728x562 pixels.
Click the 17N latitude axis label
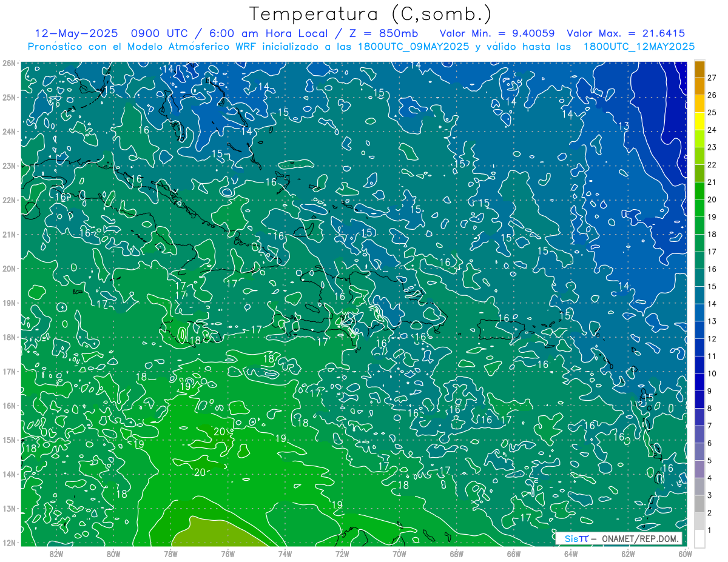tap(8, 371)
